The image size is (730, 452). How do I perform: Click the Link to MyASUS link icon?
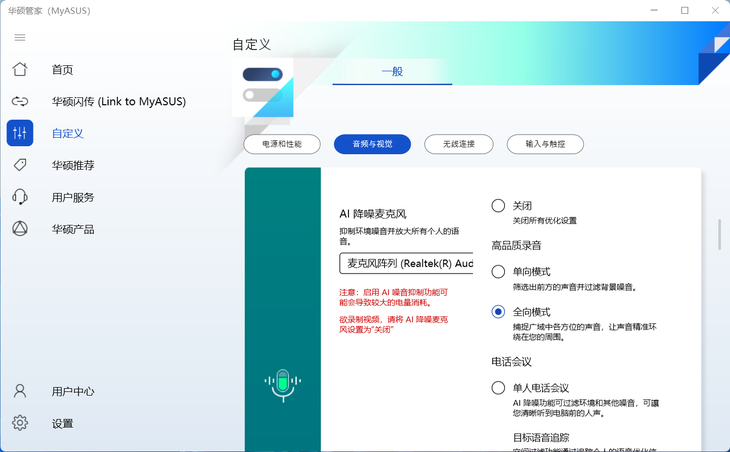[x=20, y=101]
